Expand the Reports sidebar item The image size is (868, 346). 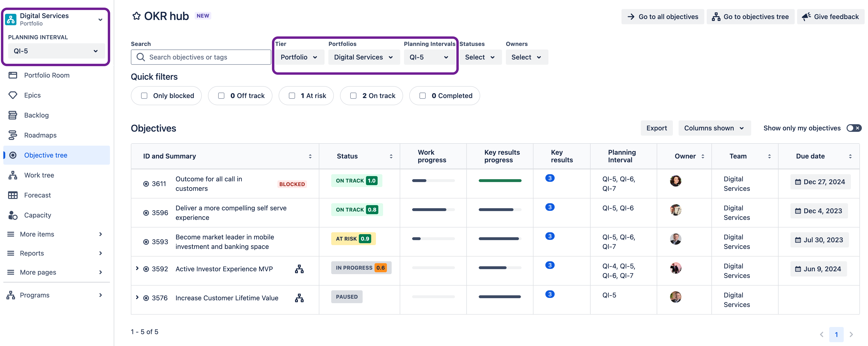tap(56, 253)
